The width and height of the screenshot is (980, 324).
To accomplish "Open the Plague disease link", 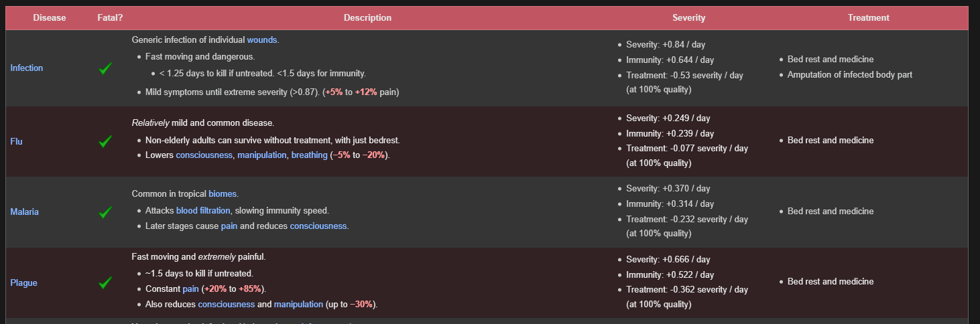I will 23,283.
